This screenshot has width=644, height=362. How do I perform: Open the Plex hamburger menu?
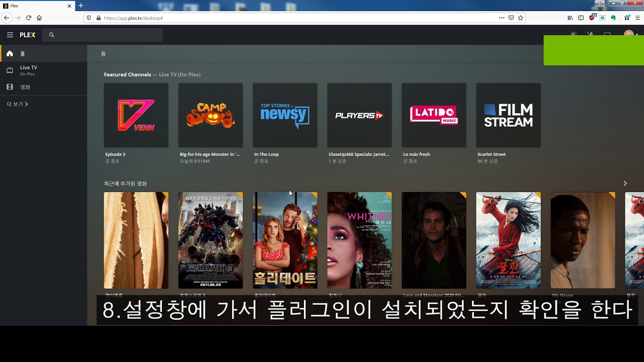[10, 35]
